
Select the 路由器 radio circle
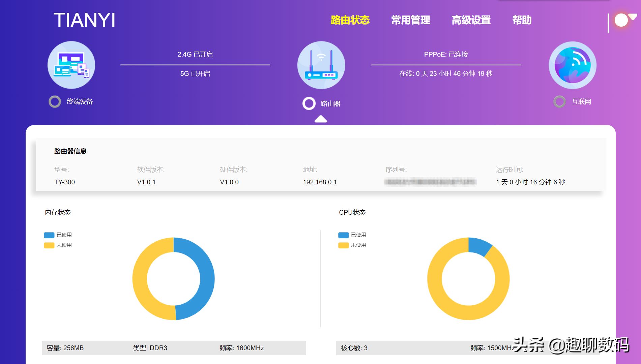click(x=309, y=103)
